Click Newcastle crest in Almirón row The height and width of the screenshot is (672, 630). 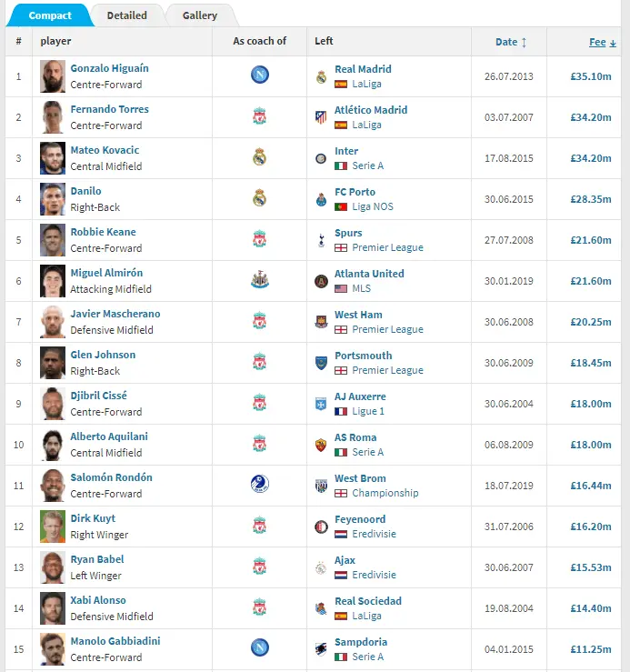coord(260,280)
